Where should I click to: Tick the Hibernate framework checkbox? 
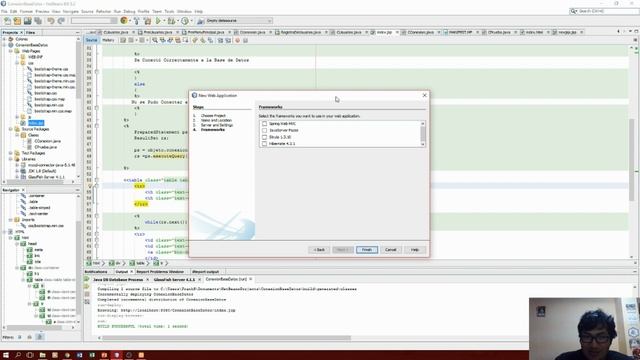[x=264, y=144]
